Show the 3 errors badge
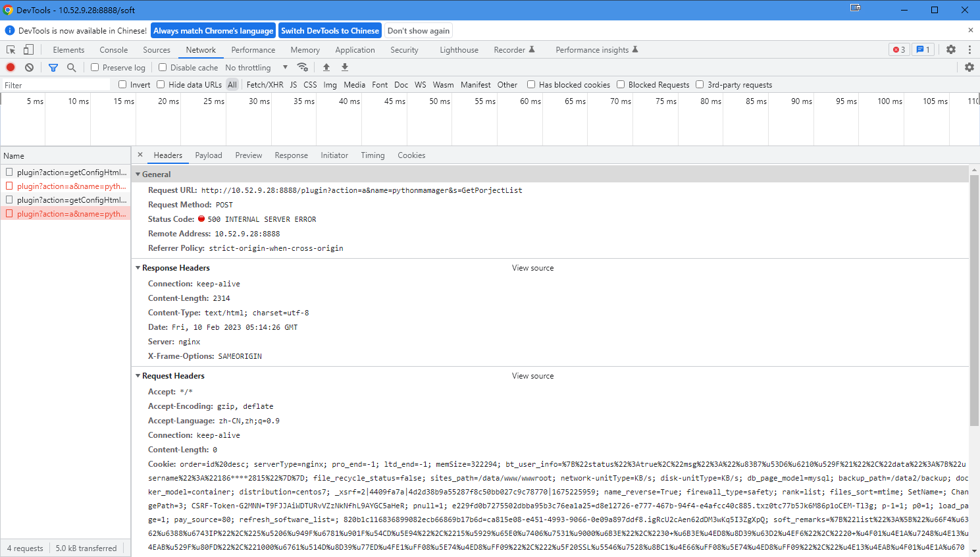This screenshot has width=980, height=557. [899, 49]
